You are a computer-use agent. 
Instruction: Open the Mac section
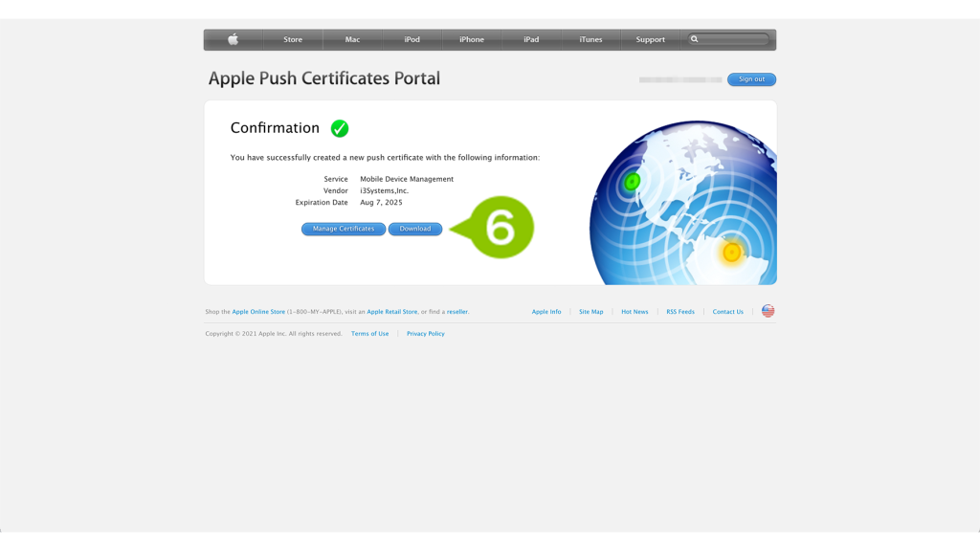(352, 39)
